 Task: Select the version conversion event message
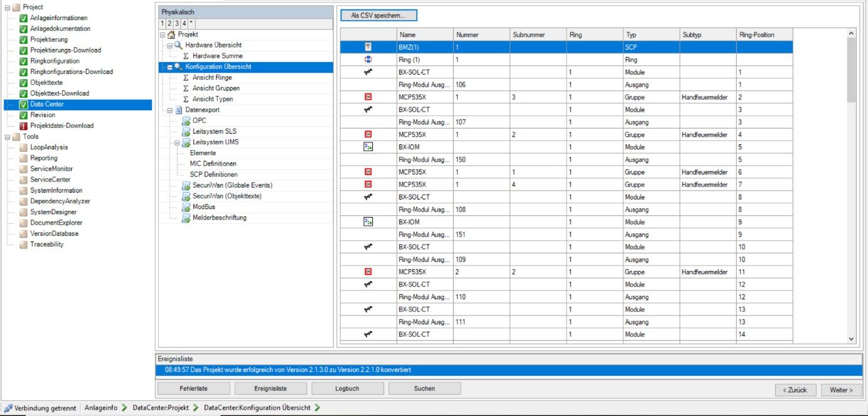508,370
